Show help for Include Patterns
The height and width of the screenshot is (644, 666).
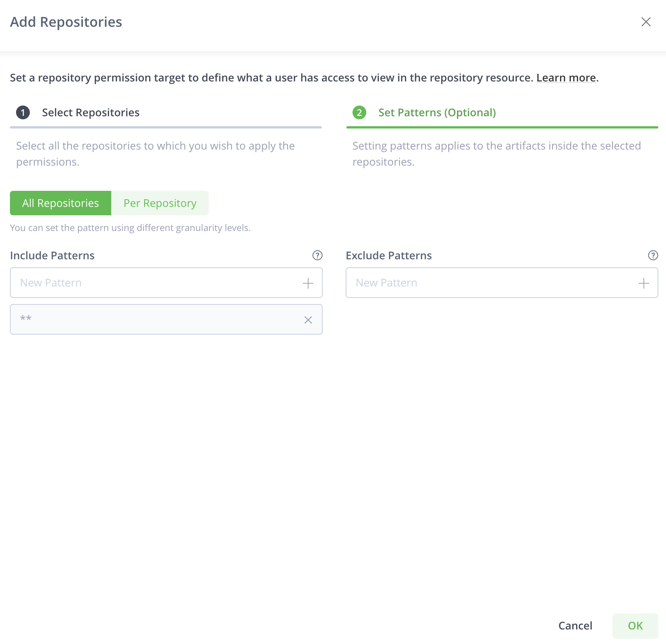click(317, 255)
